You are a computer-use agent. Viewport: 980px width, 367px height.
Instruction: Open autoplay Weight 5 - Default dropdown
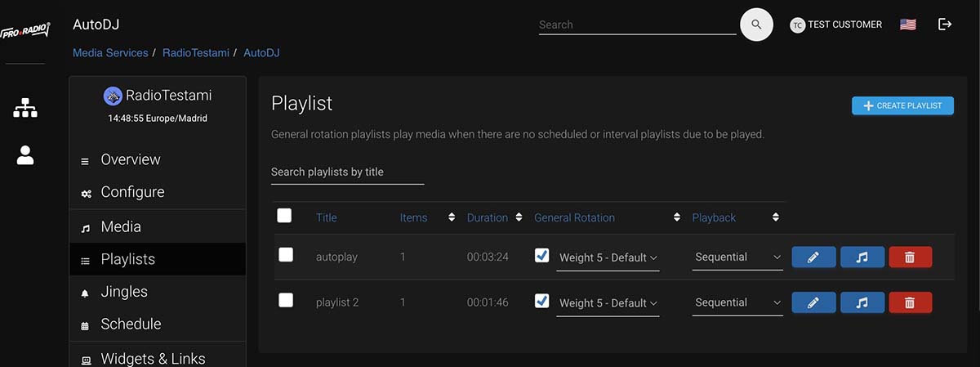[608, 257]
